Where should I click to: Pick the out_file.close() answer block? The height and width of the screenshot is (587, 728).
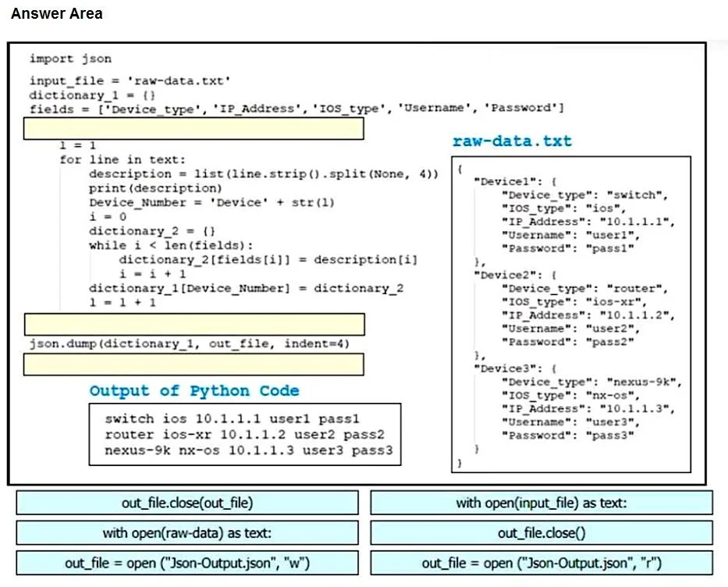[542, 532]
